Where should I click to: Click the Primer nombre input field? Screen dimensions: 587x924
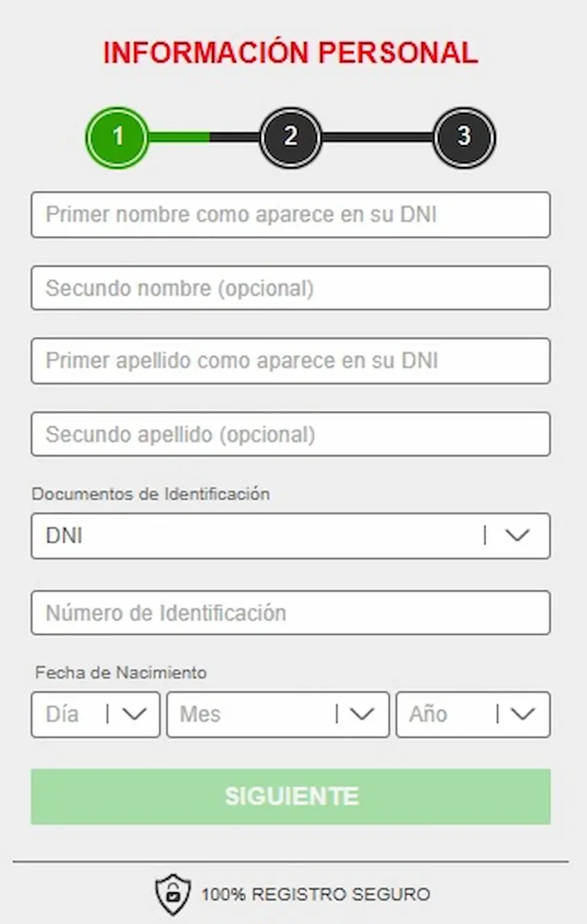(290, 215)
